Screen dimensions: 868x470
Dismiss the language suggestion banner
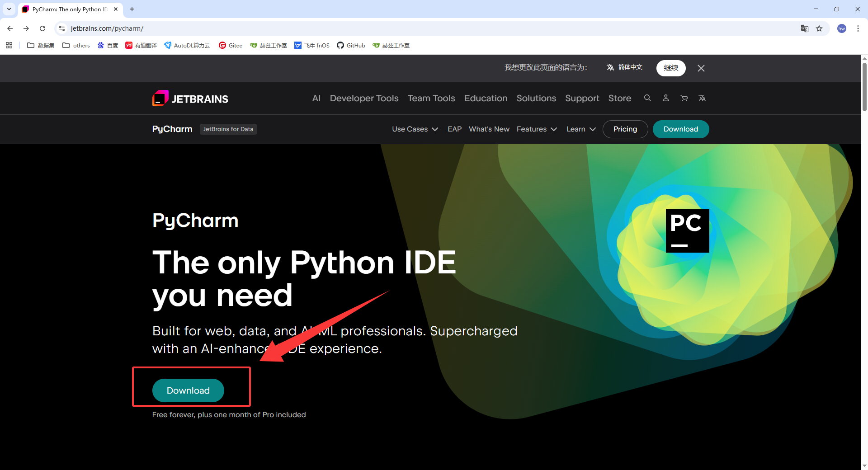pyautogui.click(x=701, y=68)
